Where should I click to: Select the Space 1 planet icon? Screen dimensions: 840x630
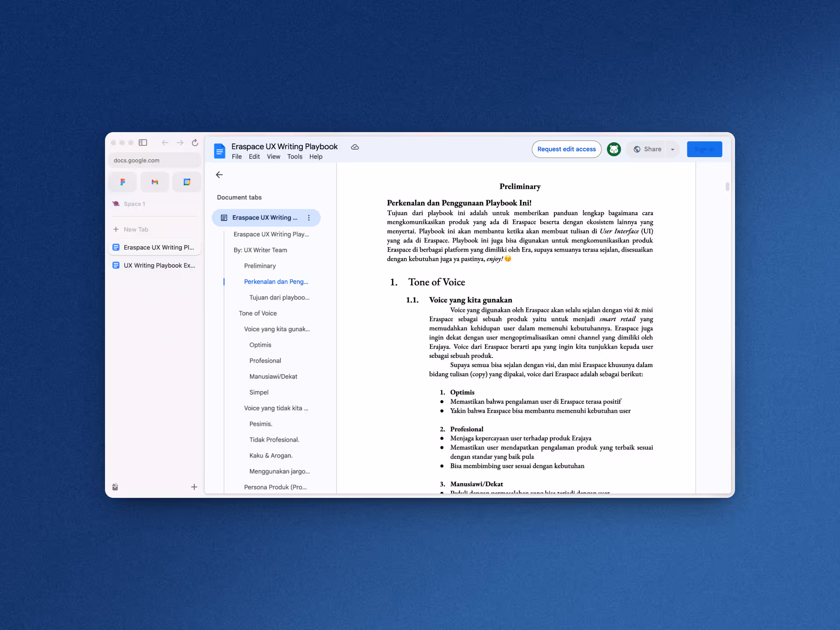pyautogui.click(x=116, y=204)
